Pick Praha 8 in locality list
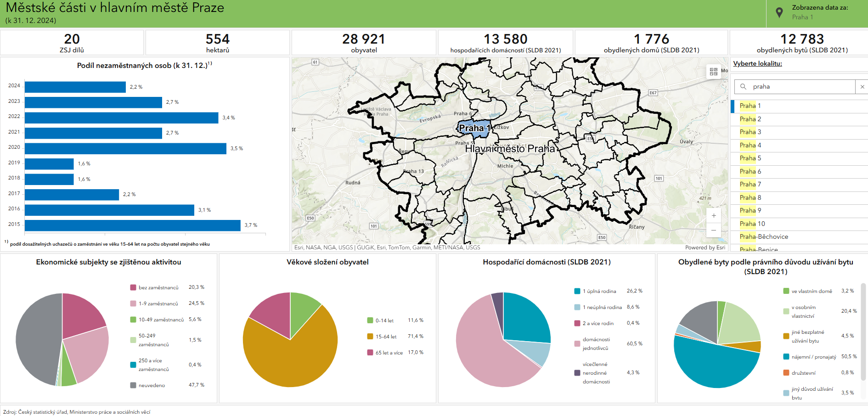868x416 pixels. 750,197
